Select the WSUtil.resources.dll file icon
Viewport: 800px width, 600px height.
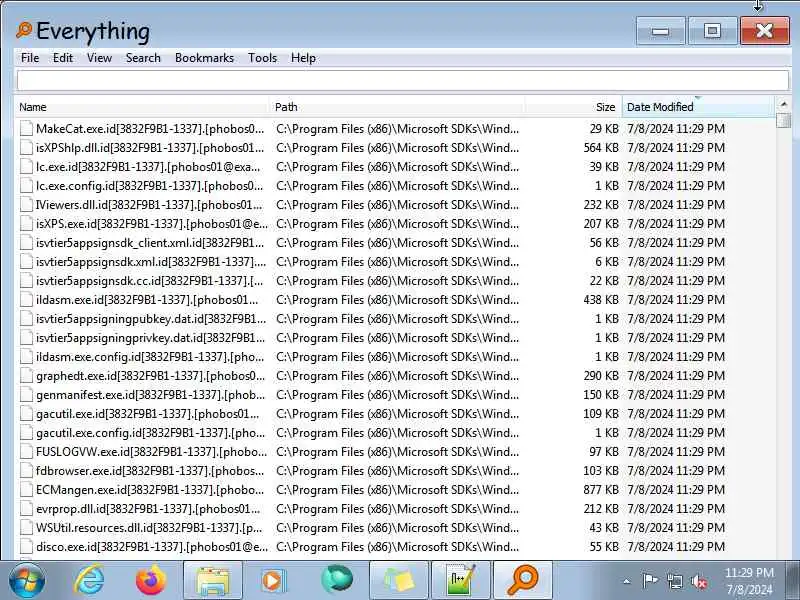(26, 528)
